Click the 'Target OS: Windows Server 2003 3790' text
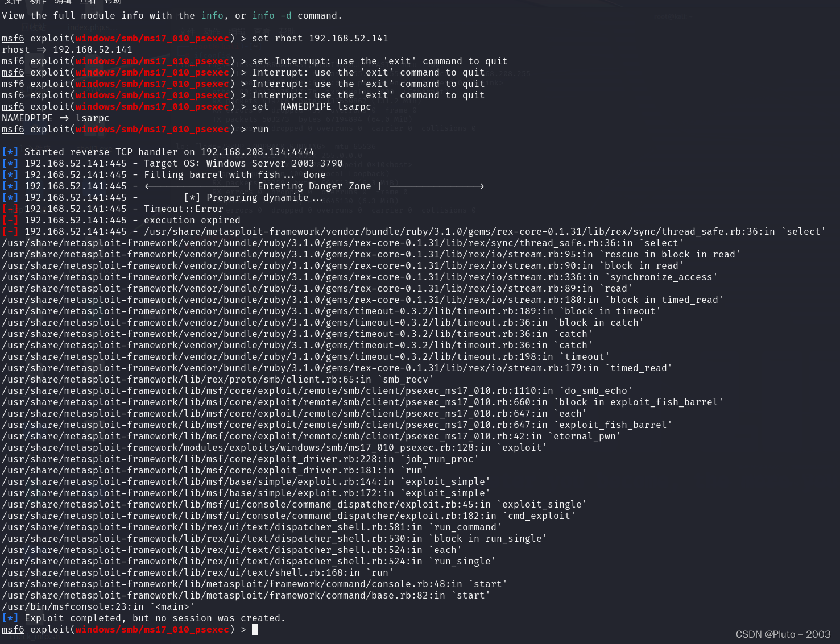 [x=243, y=163]
